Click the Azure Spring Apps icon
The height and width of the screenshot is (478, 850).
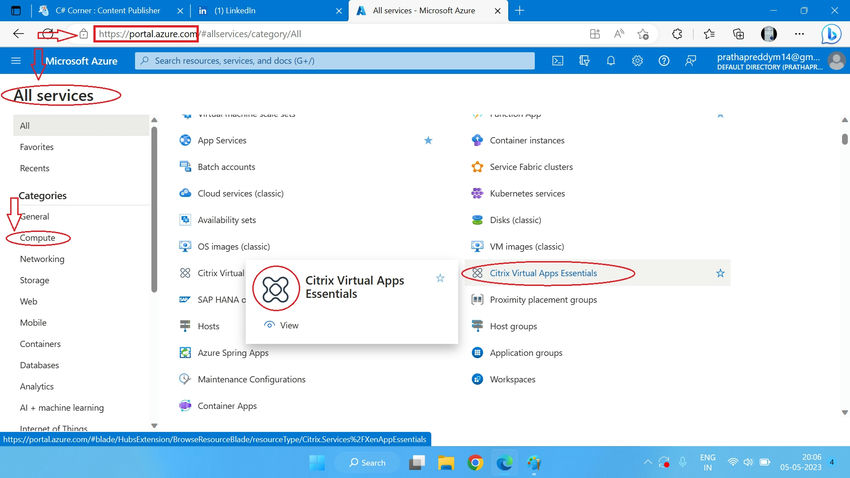coord(185,353)
